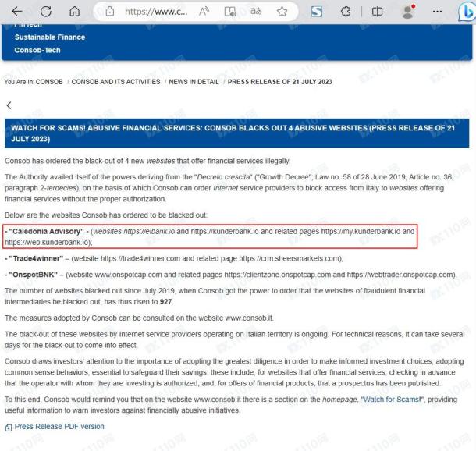Click the https://crm.sheersmarkets.com URL text

[x=290, y=258]
